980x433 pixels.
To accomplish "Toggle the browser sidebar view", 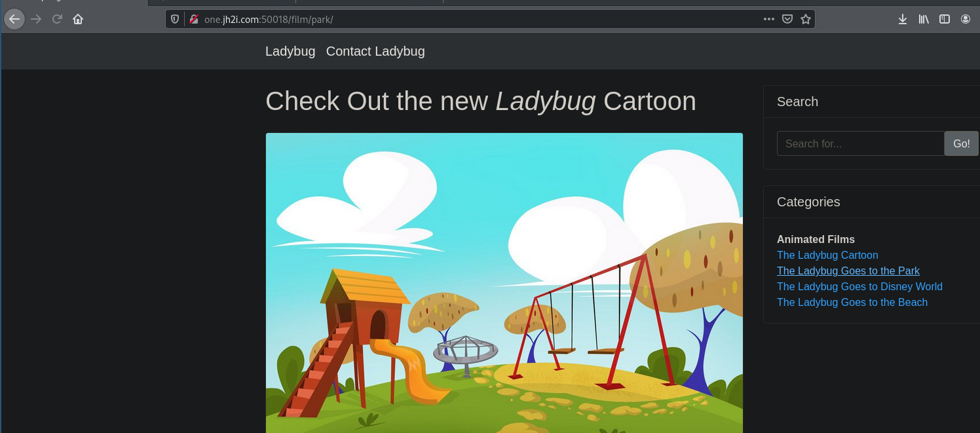I will click(x=945, y=19).
